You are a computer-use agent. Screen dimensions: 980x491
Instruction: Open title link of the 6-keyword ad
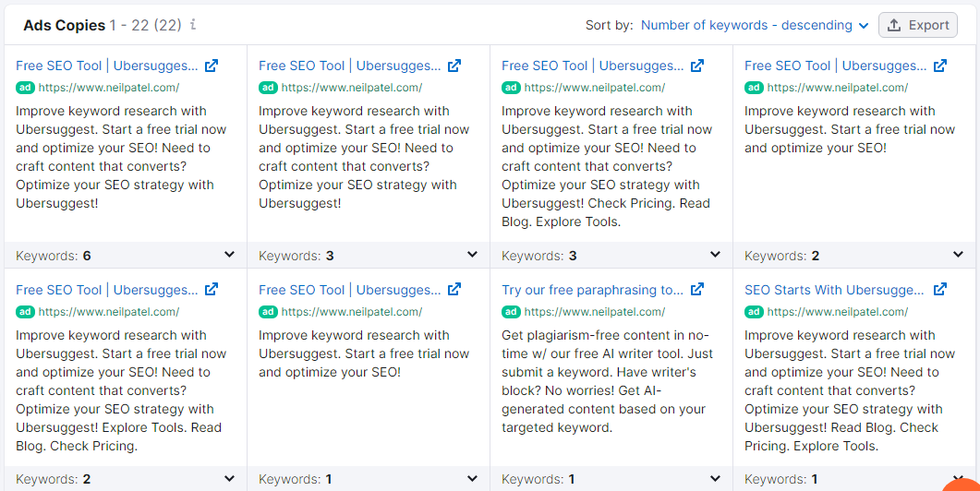click(x=107, y=66)
